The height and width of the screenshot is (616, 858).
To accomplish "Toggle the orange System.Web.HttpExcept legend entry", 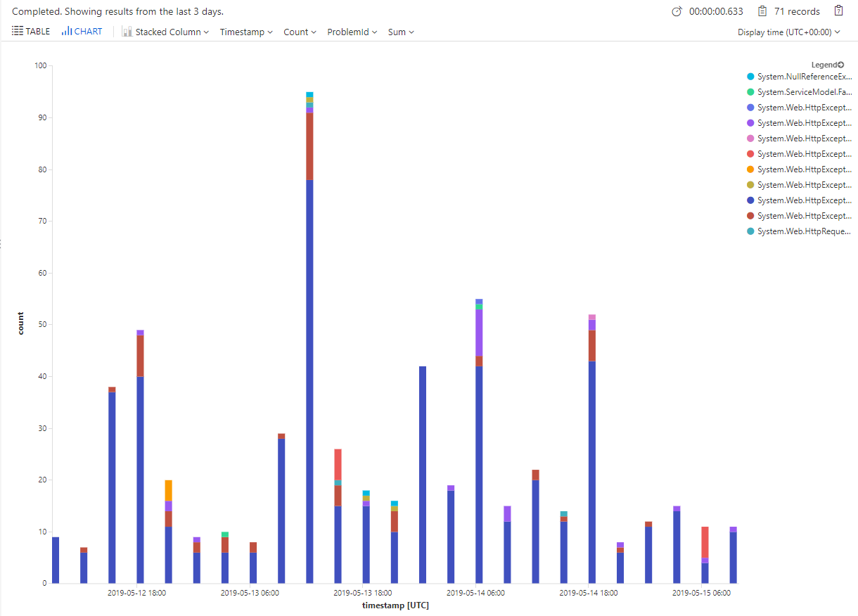I will 800,169.
